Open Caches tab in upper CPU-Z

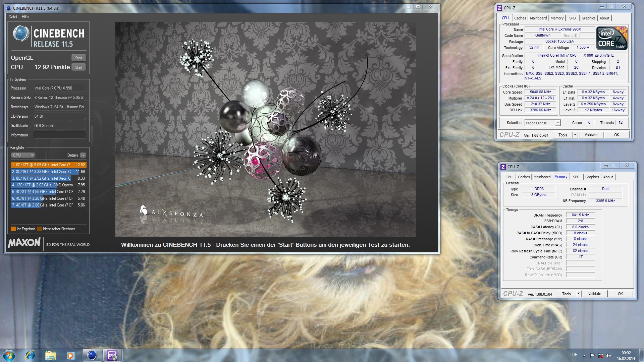click(x=520, y=18)
